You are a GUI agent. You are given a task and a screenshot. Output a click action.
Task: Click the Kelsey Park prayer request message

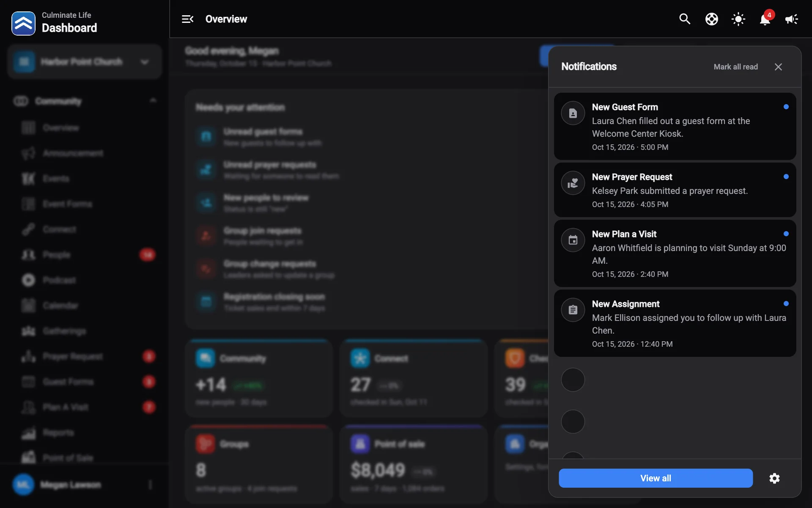670,190
